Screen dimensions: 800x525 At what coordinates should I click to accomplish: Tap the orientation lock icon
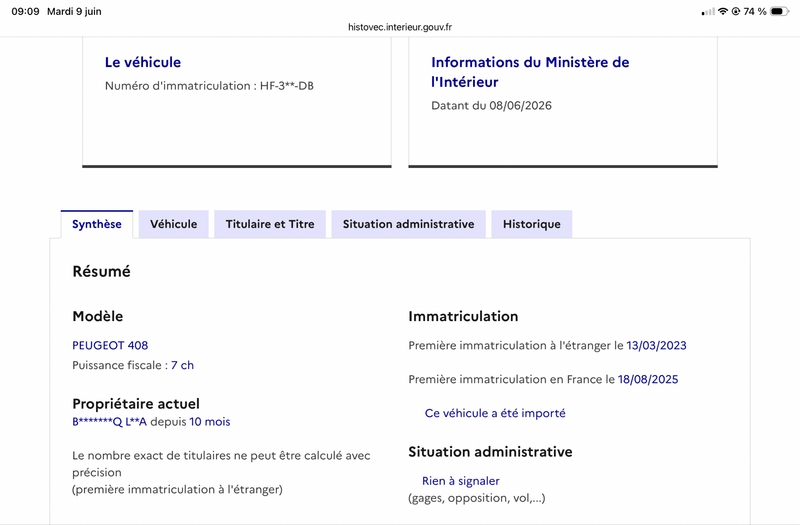(x=736, y=11)
